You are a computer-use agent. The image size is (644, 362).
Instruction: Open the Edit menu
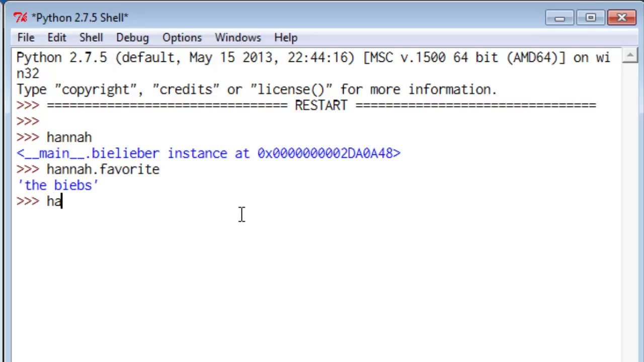57,38
